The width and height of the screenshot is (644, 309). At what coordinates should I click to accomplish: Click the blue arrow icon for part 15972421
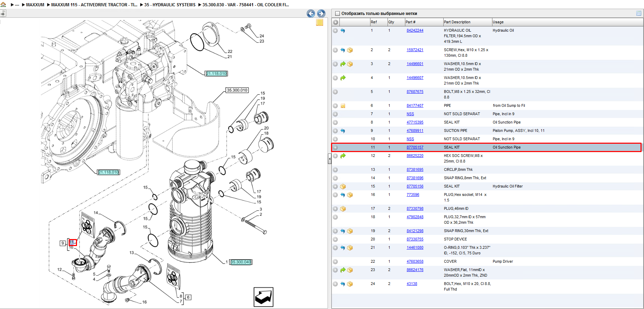(x=343, y=50)
